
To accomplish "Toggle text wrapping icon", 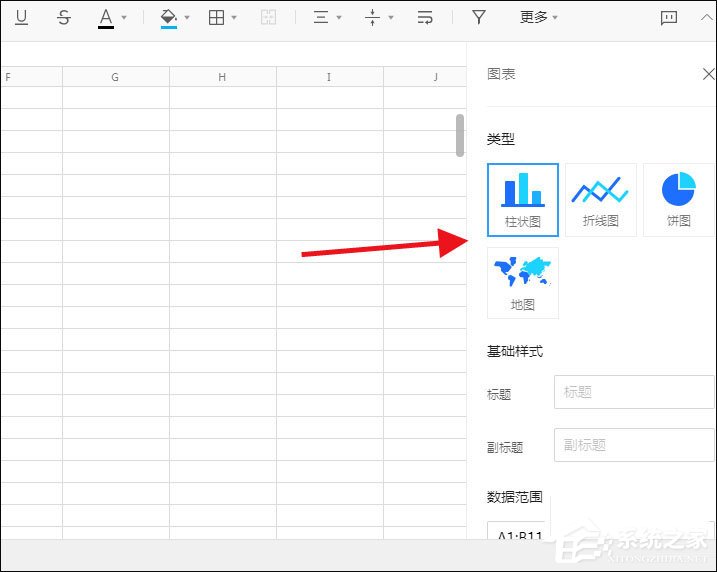I will 425,18.
